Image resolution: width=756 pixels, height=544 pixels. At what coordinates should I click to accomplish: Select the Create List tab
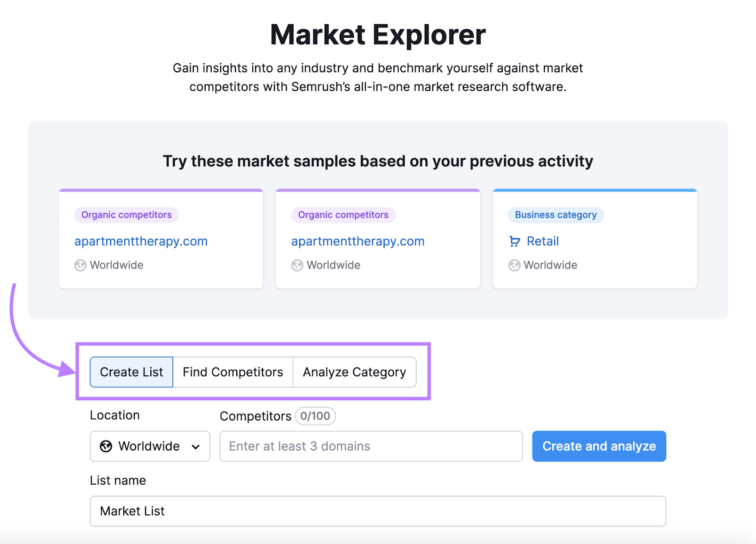tap(131, 372)
